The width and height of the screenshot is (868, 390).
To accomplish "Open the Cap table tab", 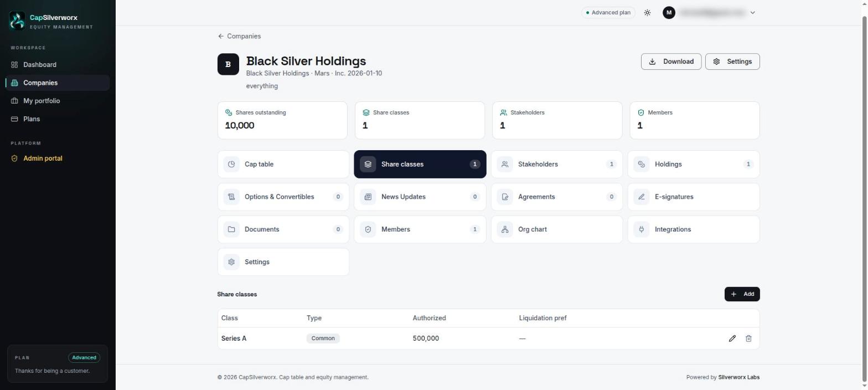I will [283, 164].
